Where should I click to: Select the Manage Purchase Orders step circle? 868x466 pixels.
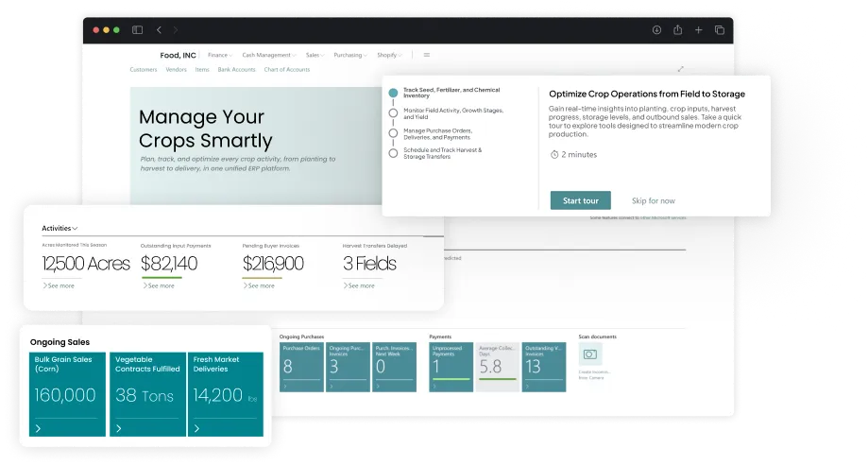click(393, 133)
